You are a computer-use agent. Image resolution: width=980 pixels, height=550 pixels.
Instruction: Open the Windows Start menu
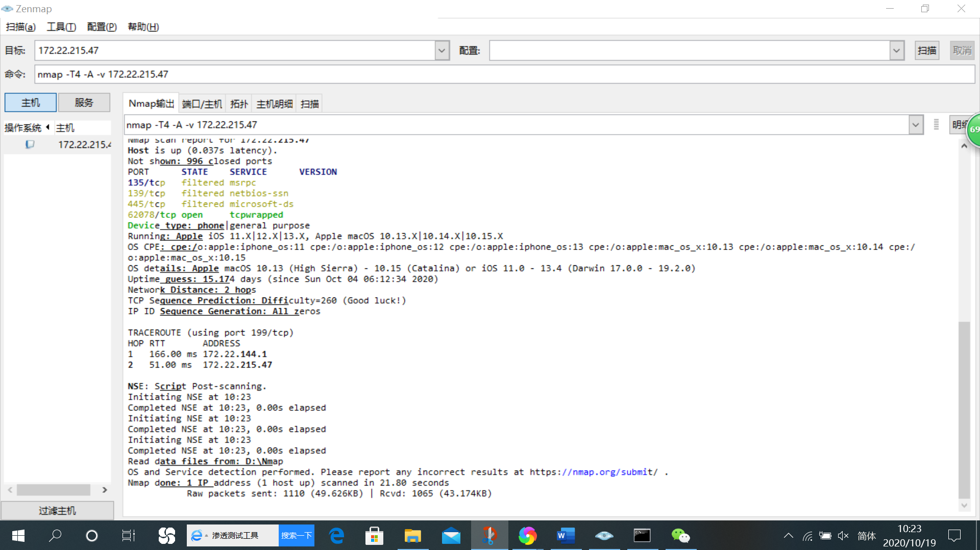pos(18,535)
